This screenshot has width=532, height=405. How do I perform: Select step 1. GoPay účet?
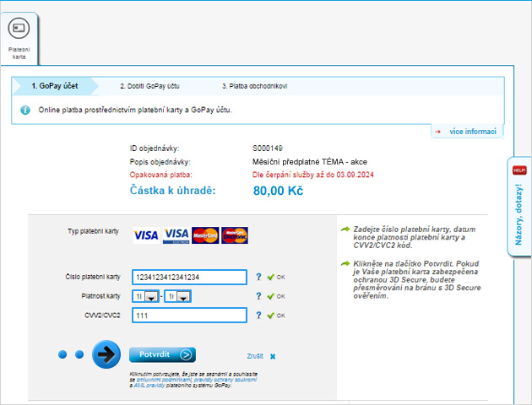click(54, 86)
